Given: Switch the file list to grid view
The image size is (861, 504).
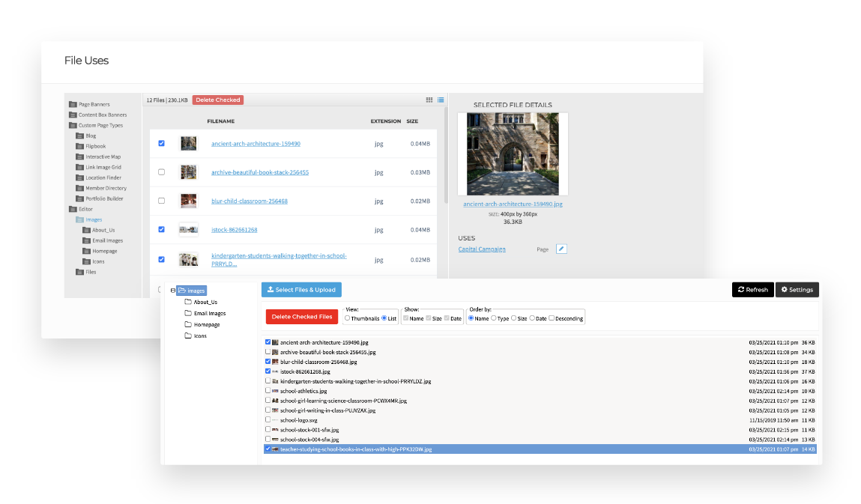Looking at the screenshot, I should (429, 100).
